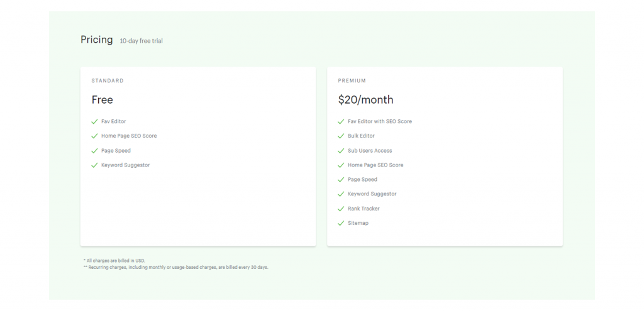Click the checkmark next to Rank Tracker
The height and width of the screenshot is (311, 644).
click(341, 209)
